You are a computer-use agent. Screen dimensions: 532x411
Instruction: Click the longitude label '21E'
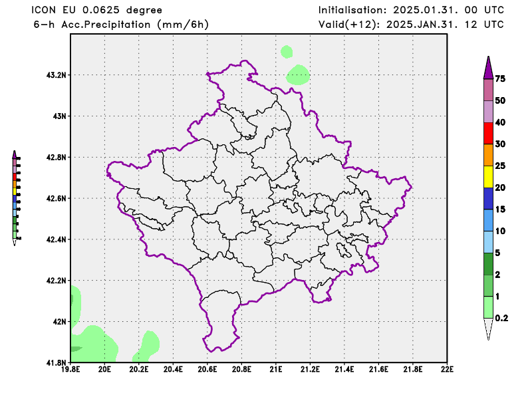click(x=276, y=369)
